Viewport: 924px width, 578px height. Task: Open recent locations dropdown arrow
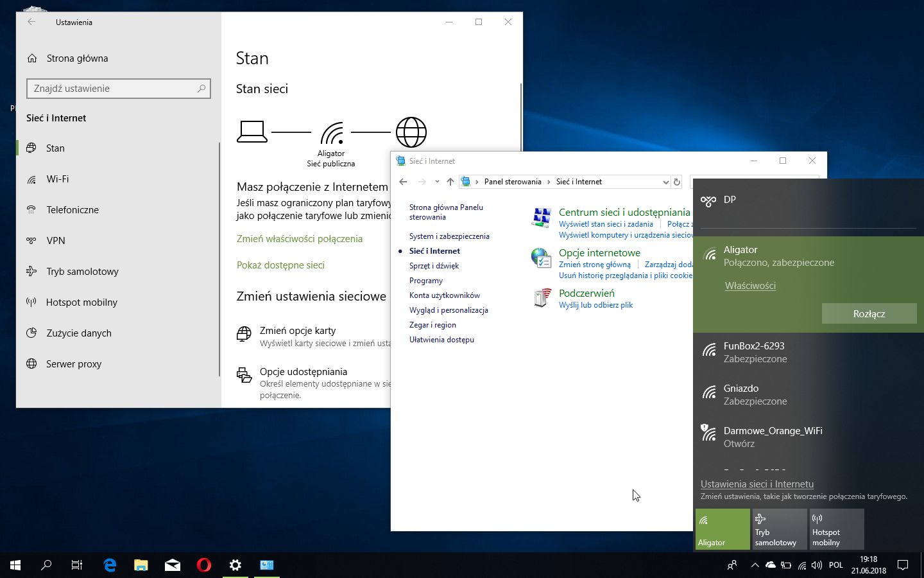[x=437, y=182]
